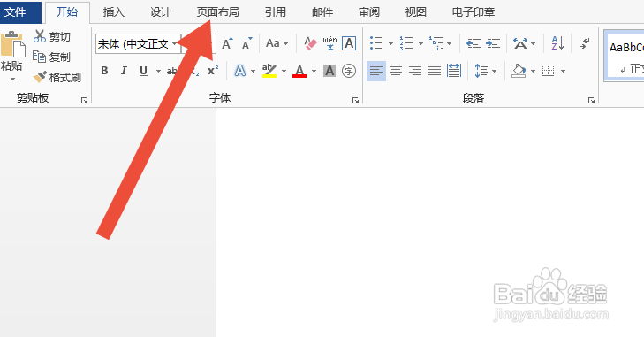Click the enclosed character 字 icon
The height and width of the screenshot is (337, 644).
click(x=349, y=71)
